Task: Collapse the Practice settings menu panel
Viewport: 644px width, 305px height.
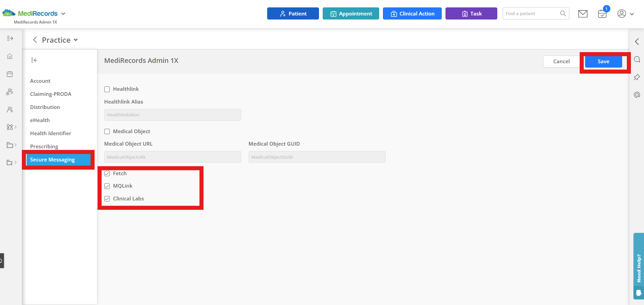Action: coord(34,60)
